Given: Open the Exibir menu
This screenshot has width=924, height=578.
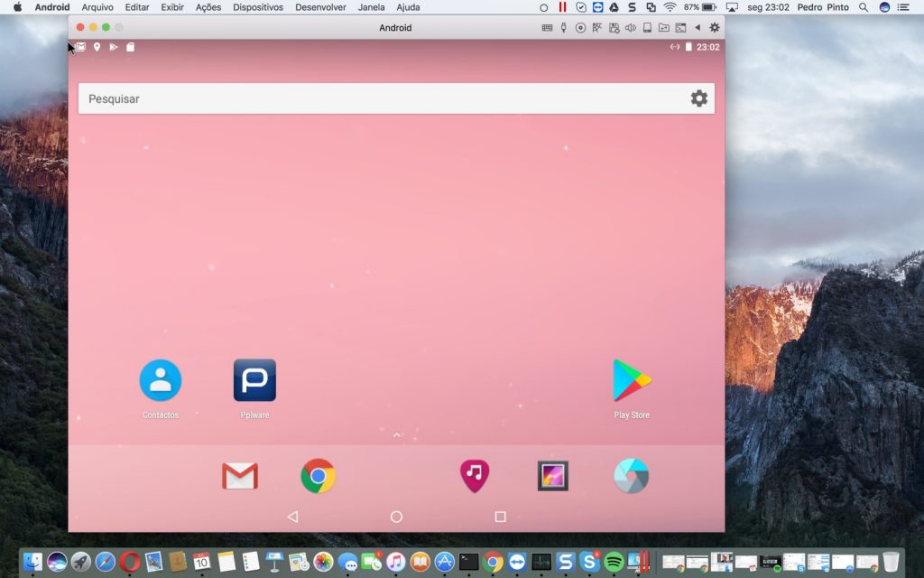Looking at the screenshot, I should point(172,7).
